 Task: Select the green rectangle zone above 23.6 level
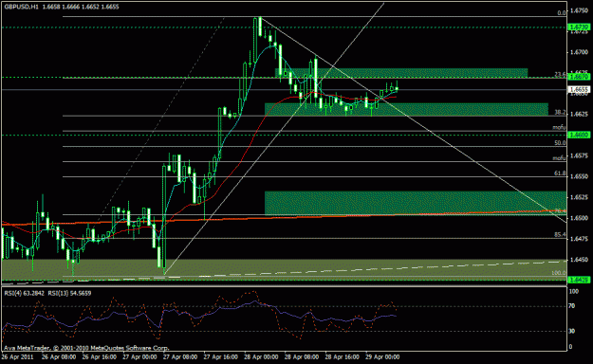click(x=401, y=73)
